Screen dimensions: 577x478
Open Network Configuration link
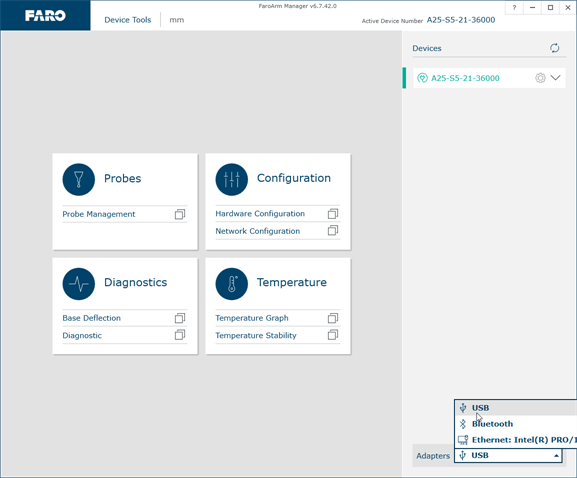pos(258,231)
